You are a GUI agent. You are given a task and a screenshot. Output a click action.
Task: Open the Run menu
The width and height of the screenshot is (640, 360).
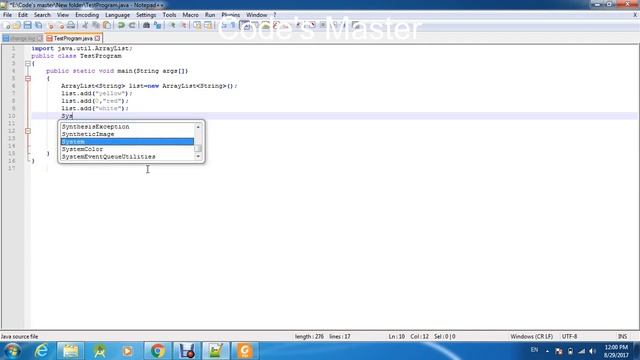pyautogui.click(x=210, y=15)
